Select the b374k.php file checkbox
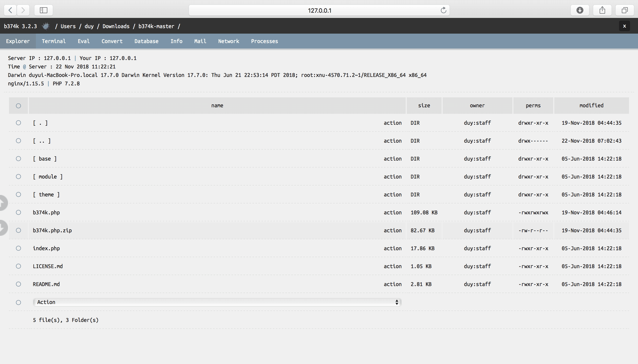 coord(18,213)
